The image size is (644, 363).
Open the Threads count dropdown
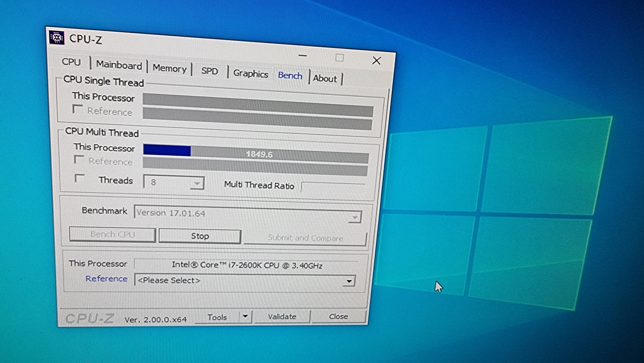(x=174, y=182)
